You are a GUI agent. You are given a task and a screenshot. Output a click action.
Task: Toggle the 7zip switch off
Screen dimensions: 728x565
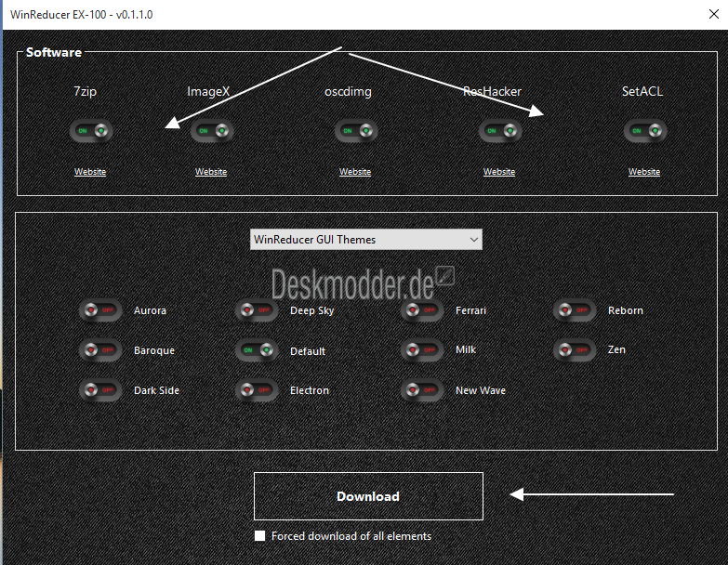pos(91,131)
